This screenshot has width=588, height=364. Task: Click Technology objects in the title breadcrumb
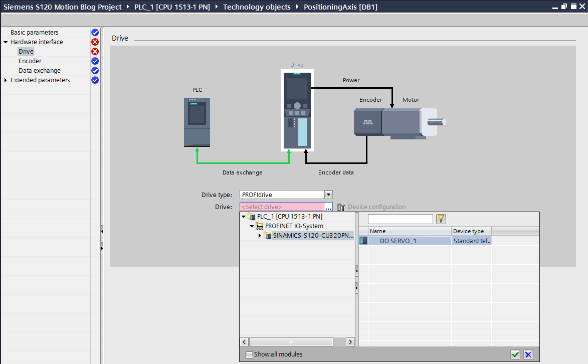257,7
